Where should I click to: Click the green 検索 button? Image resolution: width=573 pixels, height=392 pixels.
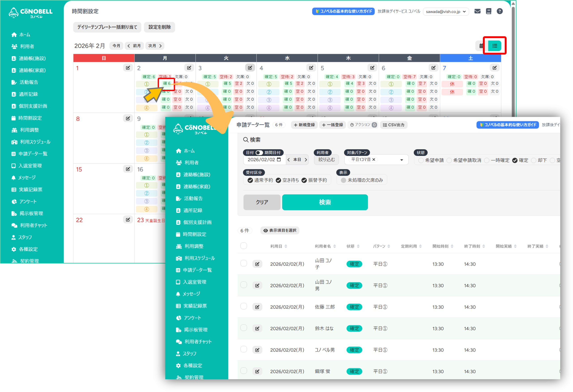tap(325, 202)
